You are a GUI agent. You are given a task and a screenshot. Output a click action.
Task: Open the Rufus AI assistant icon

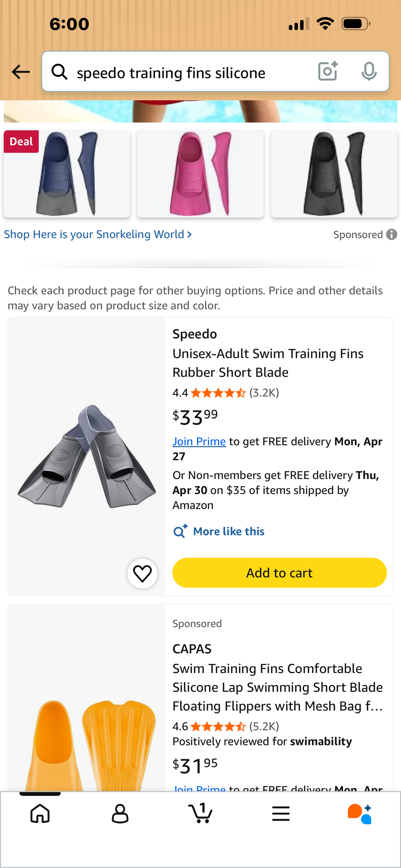click(360, 814)
